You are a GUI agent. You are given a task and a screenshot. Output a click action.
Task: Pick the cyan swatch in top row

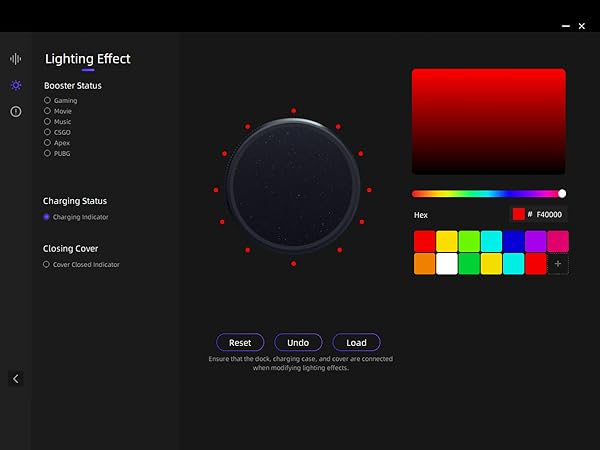point(491,241)
